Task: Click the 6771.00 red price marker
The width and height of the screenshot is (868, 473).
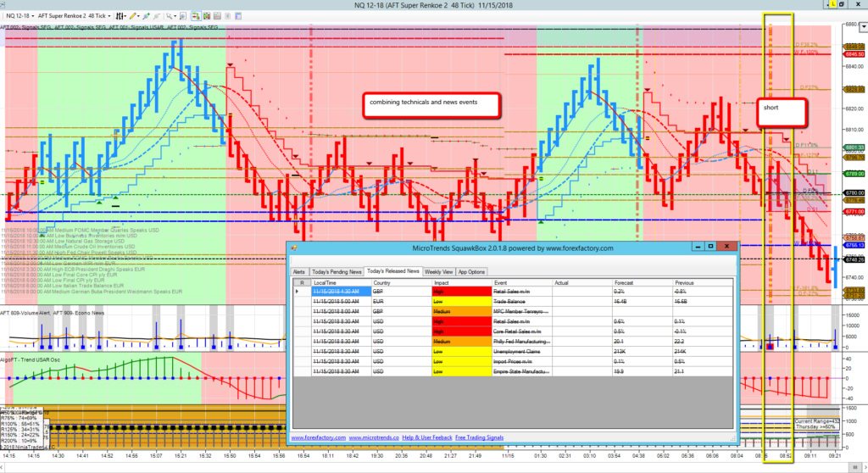Action: click(854, 212)
